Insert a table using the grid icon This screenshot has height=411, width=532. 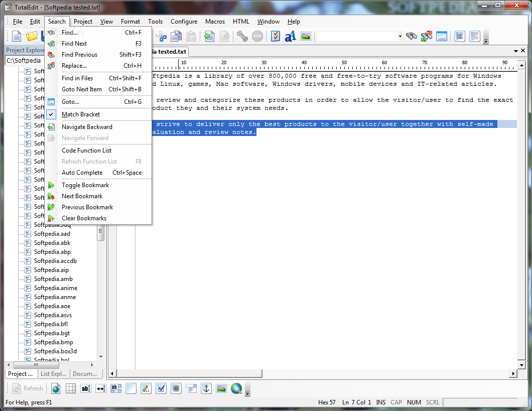tap(71, 388)
